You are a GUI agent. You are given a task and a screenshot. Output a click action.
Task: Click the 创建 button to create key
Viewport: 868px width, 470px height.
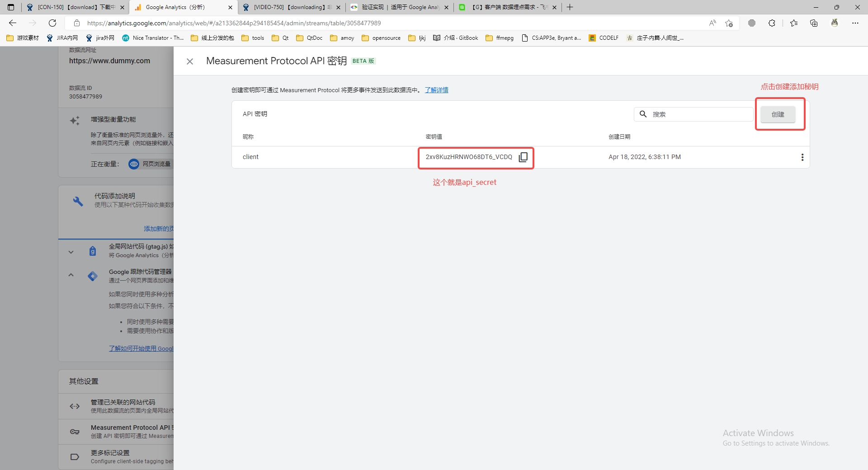click(x=778, y=114)
